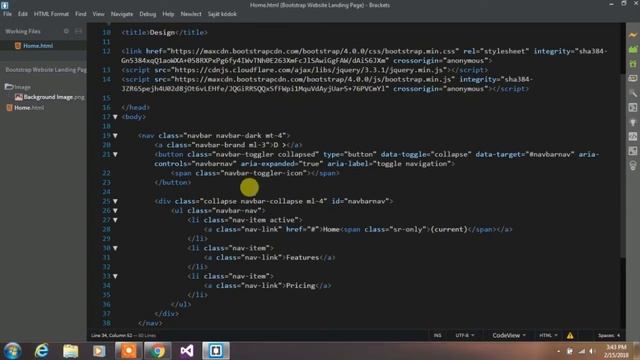Click the lint warning triangle in status bar
Screen dimensions: 640x360
pyautogui.click(x=570, y=336)
